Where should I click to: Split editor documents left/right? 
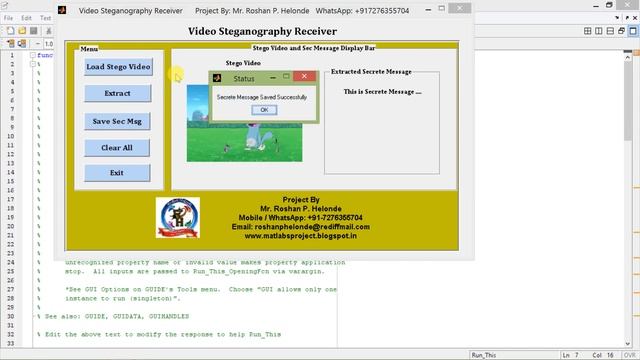tap(599, 31)
